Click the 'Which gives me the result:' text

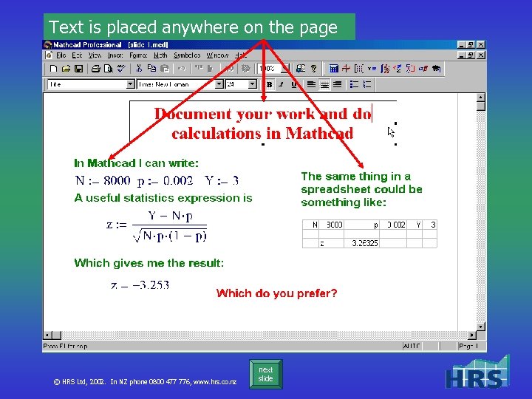[149, 263]
